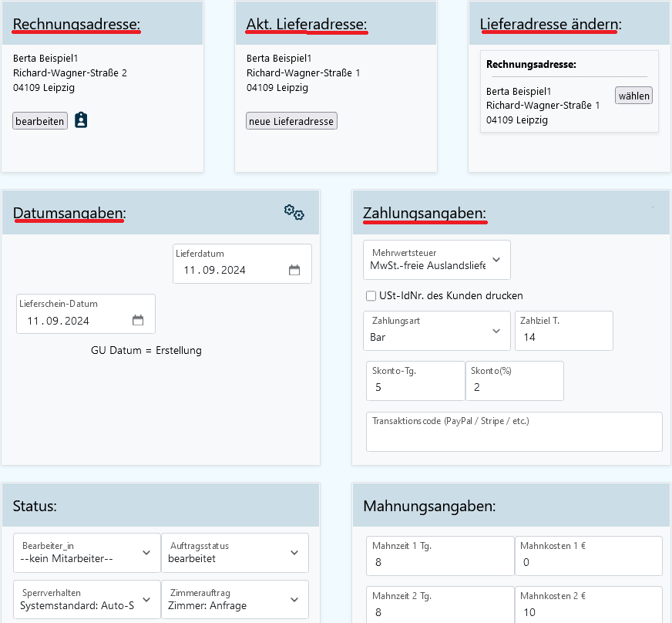
Task: Open the Lieferschein-Datum calendar picker icon
Action: (x=138, y=321)
